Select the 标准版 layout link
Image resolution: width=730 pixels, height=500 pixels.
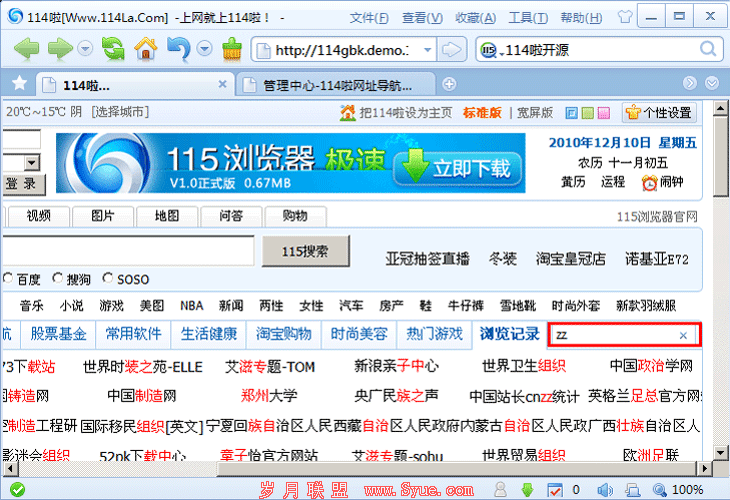point(482,113)
